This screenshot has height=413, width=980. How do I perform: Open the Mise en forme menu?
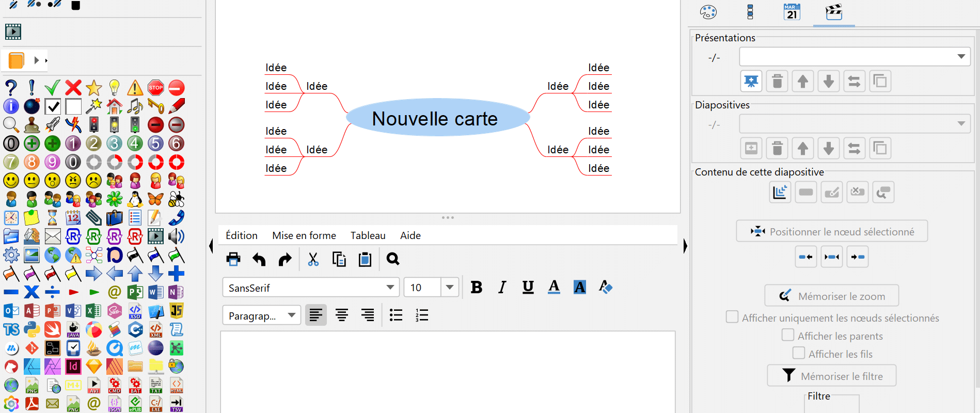[x=304, y=235]
